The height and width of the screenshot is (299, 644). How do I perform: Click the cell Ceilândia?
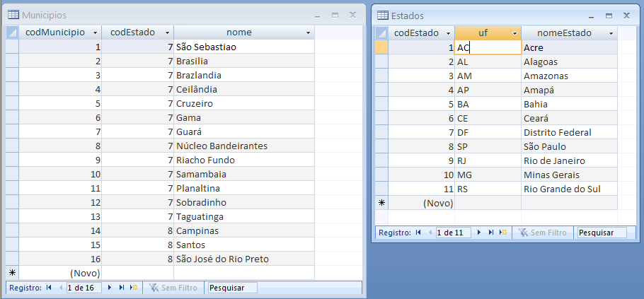coord(244,89)
